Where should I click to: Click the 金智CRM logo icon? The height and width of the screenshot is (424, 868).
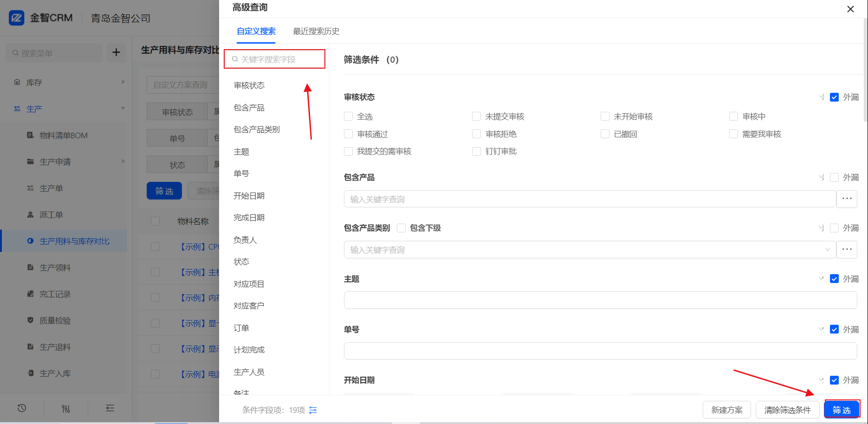click(17, 18)
